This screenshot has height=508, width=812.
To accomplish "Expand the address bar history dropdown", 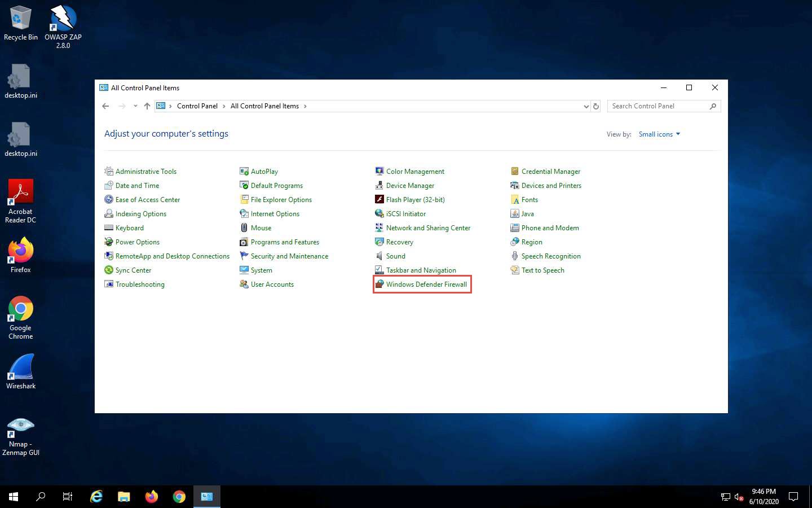I will (x=586, y=106).
